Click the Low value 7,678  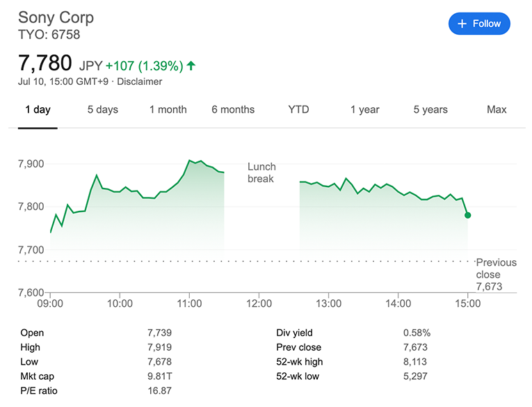point(159,362)
